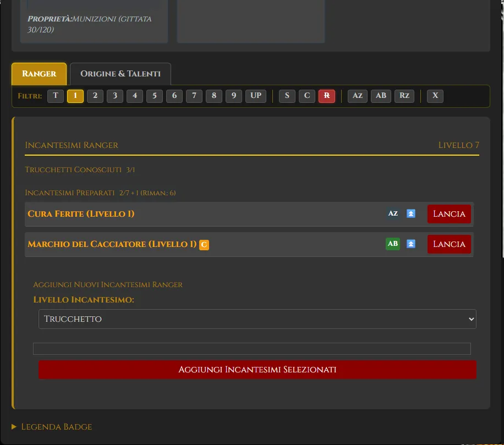This screenshot has height=445, width=504.
Task: Click the Livello 7 label
Action: [x=459, y=145]
